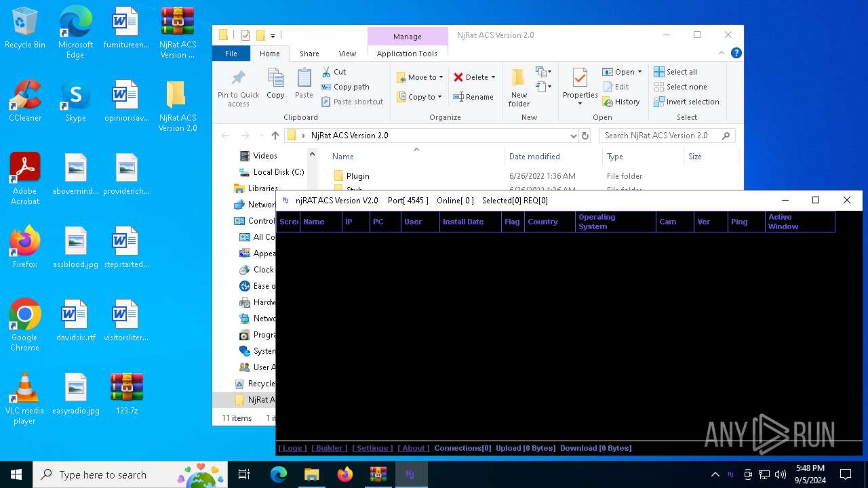Click Cut in the Clipboard group

(x=334, y=72)
